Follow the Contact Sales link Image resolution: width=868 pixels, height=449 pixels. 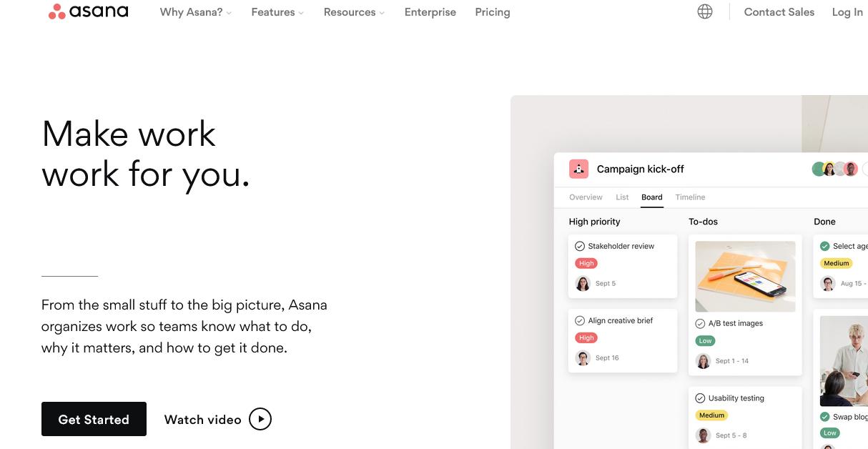(779, 12)
